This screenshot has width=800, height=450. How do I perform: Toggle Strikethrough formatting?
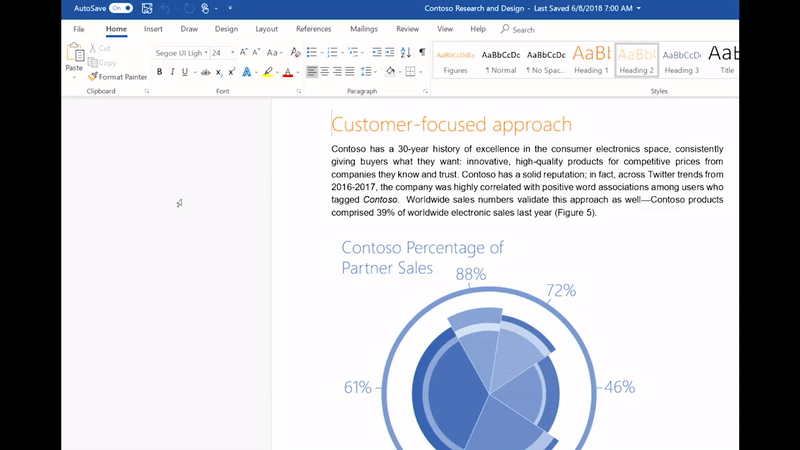pyautogui.click(x=206, y=72)
